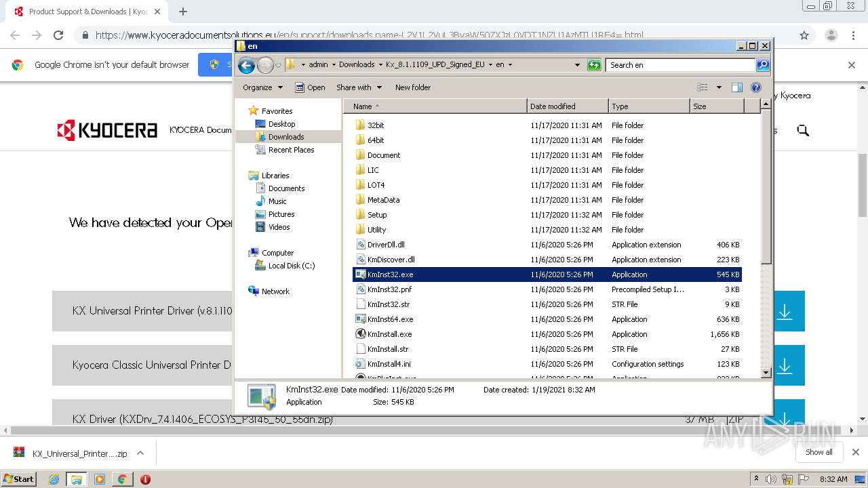Viewport: 868px width, 488px height.
Task: Close the Chrome downloads bar
Action: pyautogui.click(x=855, y=452)
